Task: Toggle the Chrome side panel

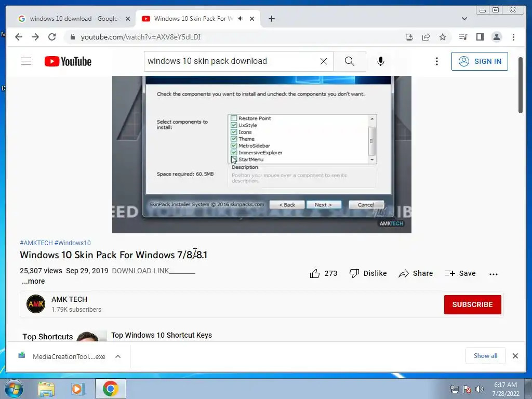Action: point(480,37)
